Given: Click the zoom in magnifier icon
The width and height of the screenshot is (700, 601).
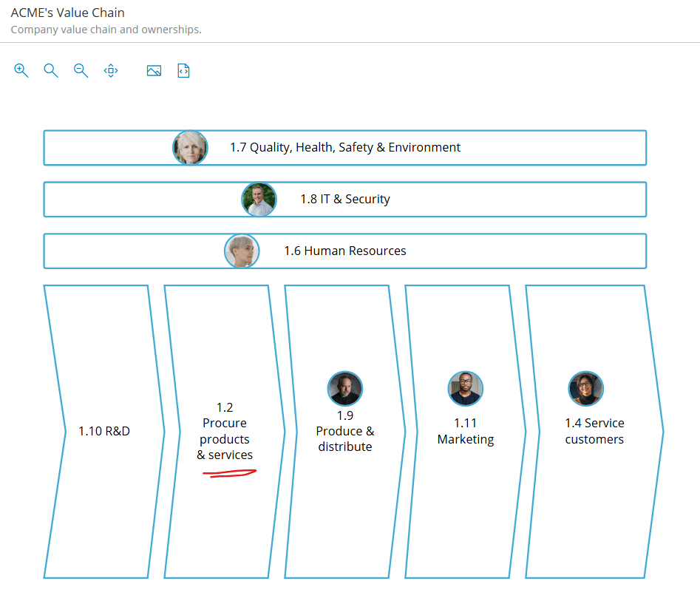Looking at the screenshot, I should [21, 71].
